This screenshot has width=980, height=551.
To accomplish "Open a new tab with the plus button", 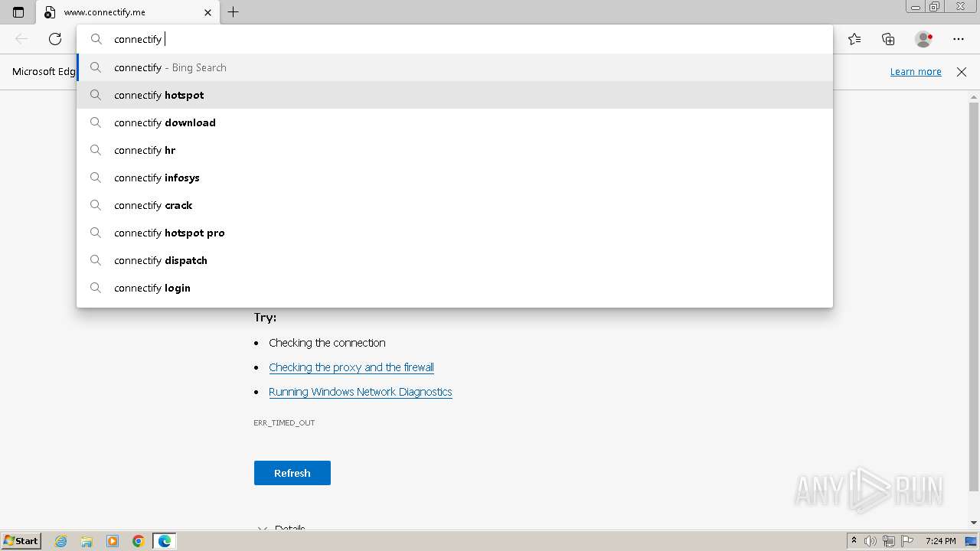I will click(x=234, y=12).
